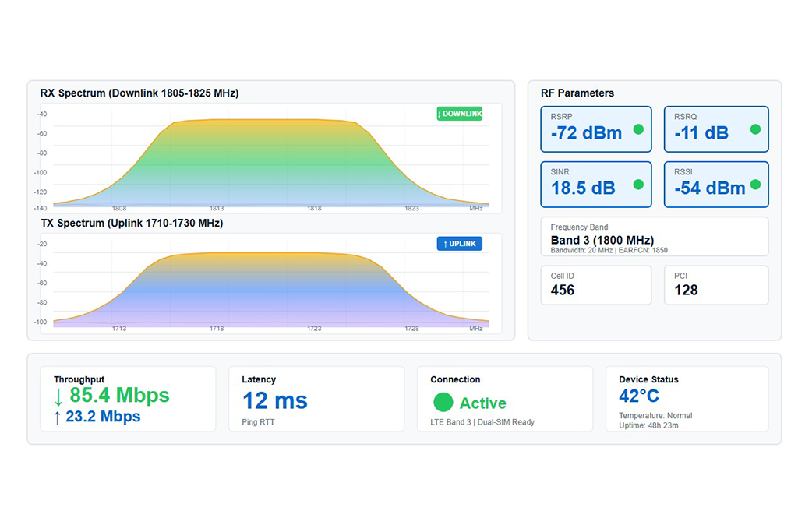Click the Latency 12 ms card
798x532 pixels.
pyautogui.click(x=316, y=399)
